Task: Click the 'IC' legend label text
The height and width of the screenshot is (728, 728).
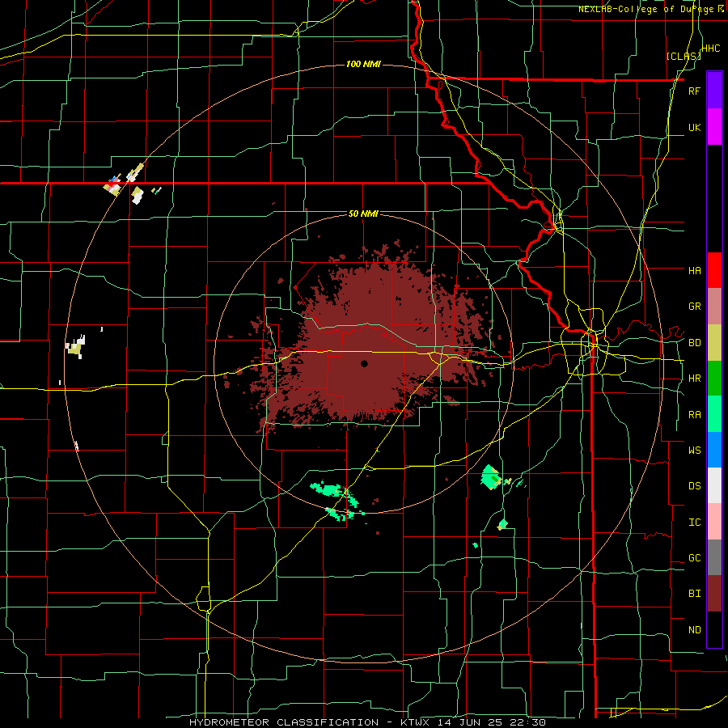Action: click(x=694, y=523)
